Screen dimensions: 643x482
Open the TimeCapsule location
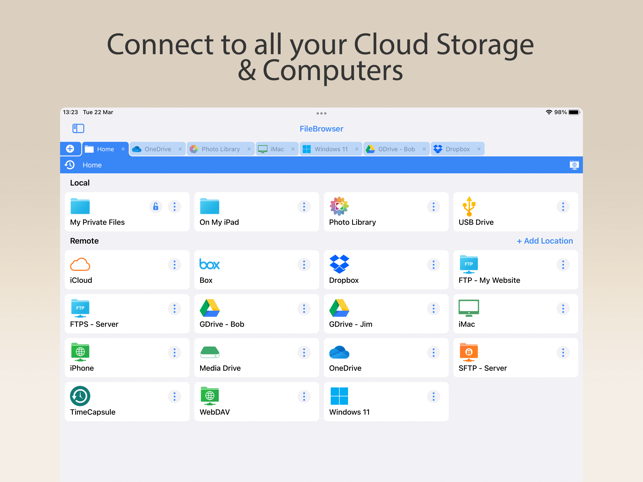127,402
